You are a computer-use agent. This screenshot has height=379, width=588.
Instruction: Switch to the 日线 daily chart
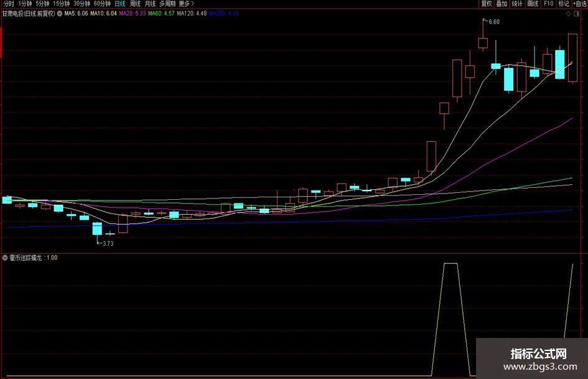[x=120, y=3]
